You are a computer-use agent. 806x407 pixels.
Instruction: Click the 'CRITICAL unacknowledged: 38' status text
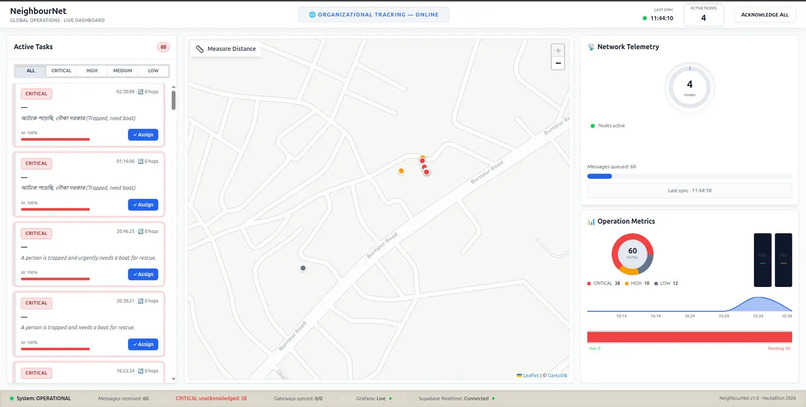211,398
